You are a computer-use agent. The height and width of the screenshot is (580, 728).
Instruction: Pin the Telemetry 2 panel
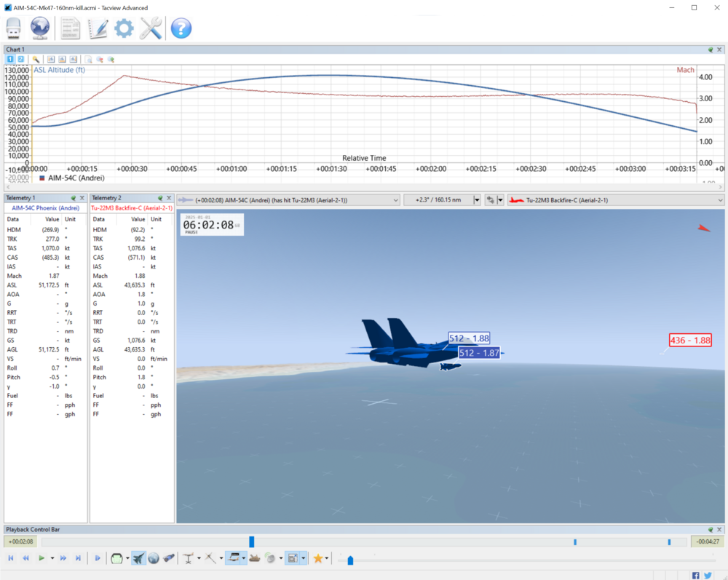(160, 198)
